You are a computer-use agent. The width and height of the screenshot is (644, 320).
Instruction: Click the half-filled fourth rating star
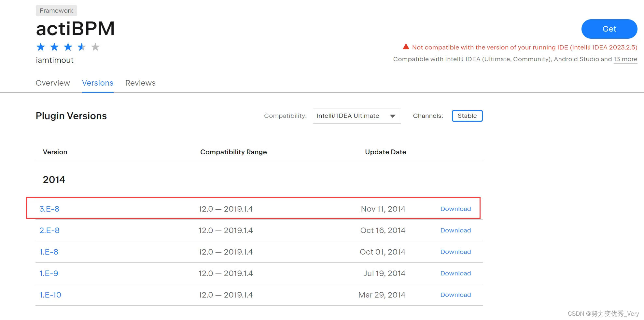point(82,47)
